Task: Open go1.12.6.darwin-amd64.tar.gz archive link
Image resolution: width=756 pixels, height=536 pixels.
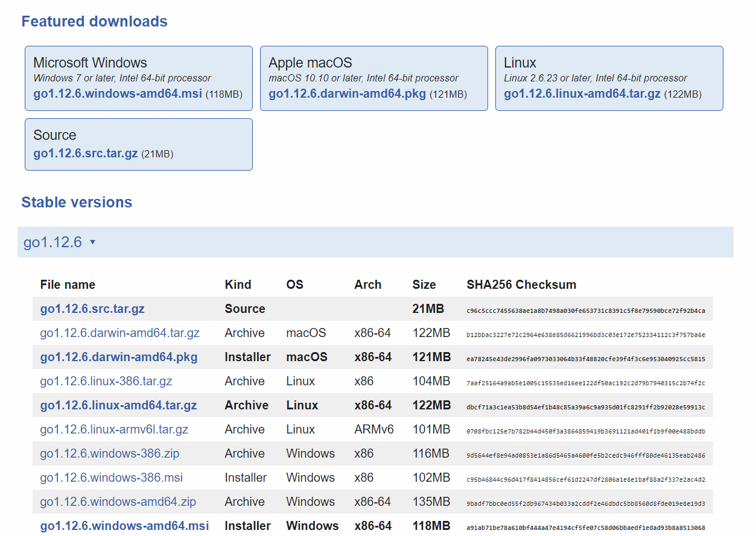Action: 119,333
